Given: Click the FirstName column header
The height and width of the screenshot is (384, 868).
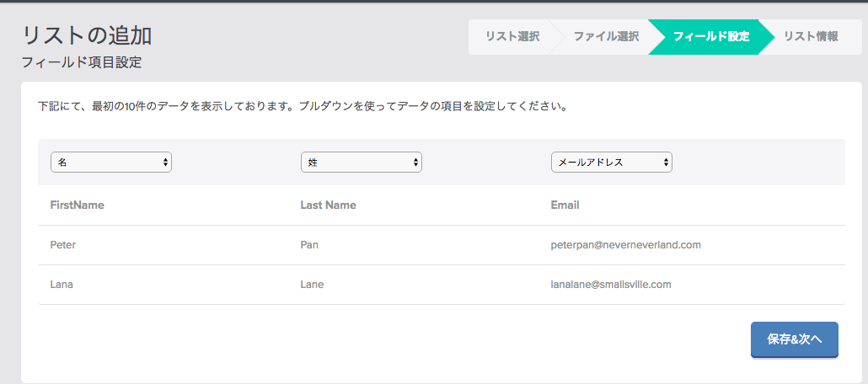Looking at the screenshot, I should tap(77, 205).
